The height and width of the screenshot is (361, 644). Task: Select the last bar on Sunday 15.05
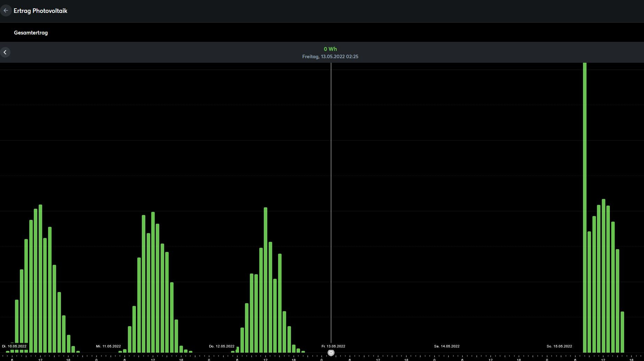(622, 332)
